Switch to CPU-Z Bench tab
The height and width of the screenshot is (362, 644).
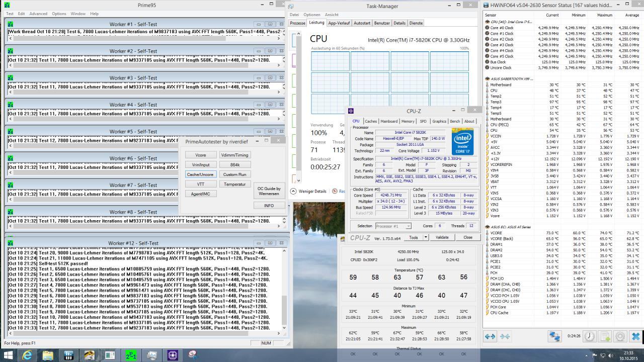tap(455, 121)
